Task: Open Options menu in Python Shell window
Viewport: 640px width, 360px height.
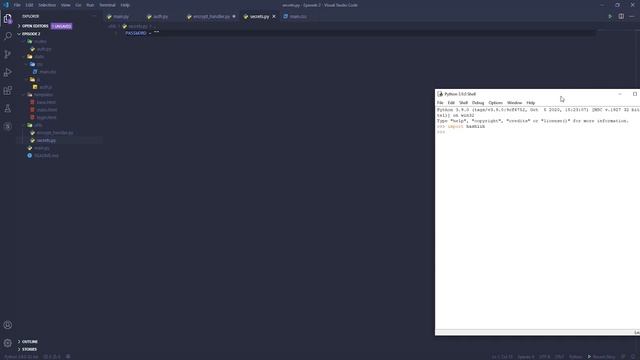Action: pyautogui.click(x=496, y=103)
